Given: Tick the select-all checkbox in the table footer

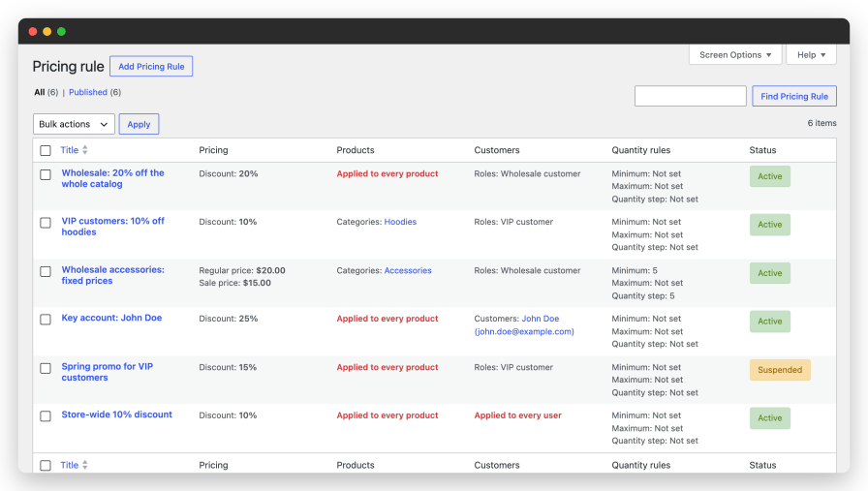Looking at the screenshot, I should tap(46, 466).
